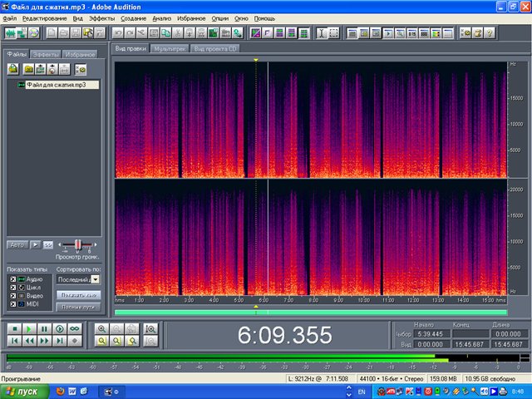Pause playback with the Pause button

pyautogui.click(x=44, y=328)
